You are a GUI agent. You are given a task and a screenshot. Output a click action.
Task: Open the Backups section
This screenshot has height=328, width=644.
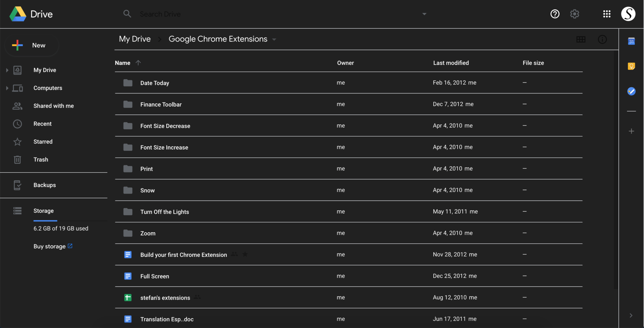click(44, 185)
